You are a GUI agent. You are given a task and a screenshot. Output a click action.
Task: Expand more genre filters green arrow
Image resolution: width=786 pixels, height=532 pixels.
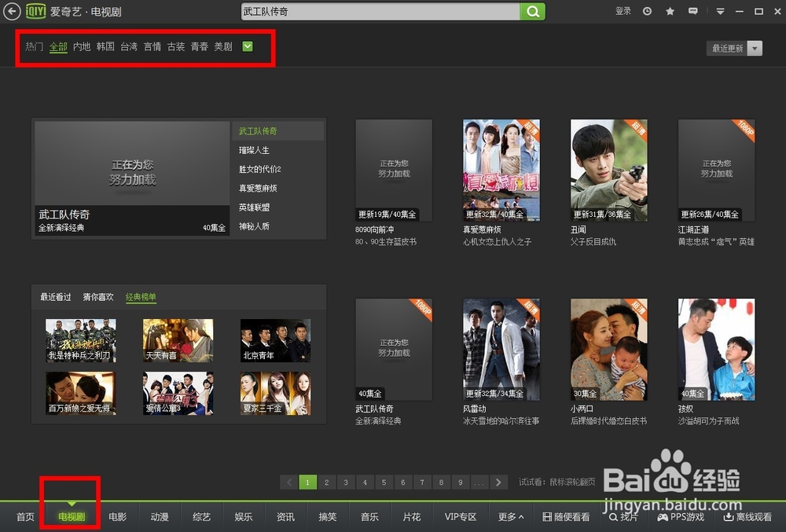248,46
